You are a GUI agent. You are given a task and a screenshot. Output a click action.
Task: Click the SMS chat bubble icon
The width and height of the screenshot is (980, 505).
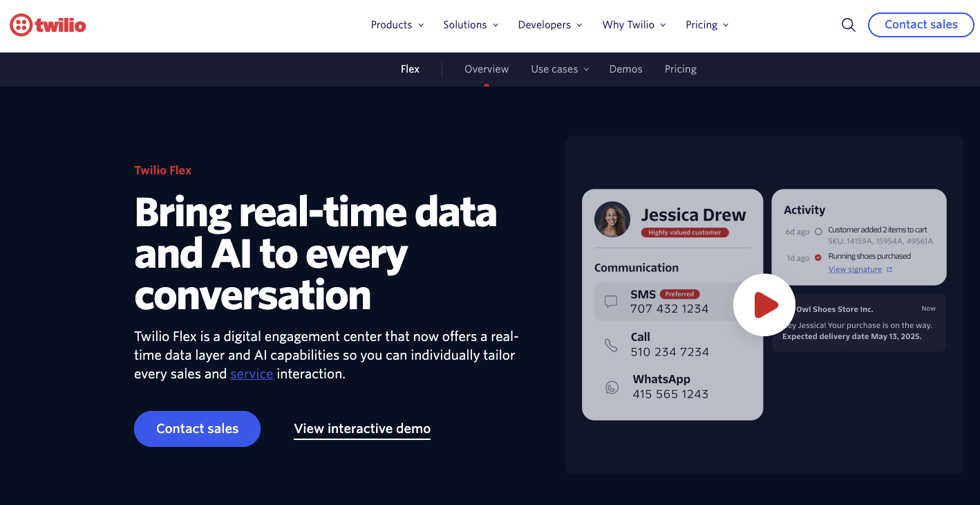pos(611,302)
